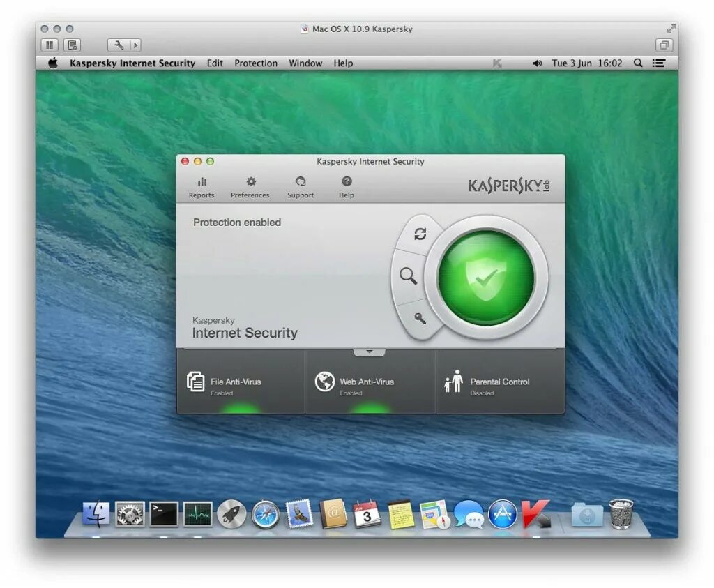Open the Protection menu
This screenshot has width=714, height=588.
coord(256,63)
